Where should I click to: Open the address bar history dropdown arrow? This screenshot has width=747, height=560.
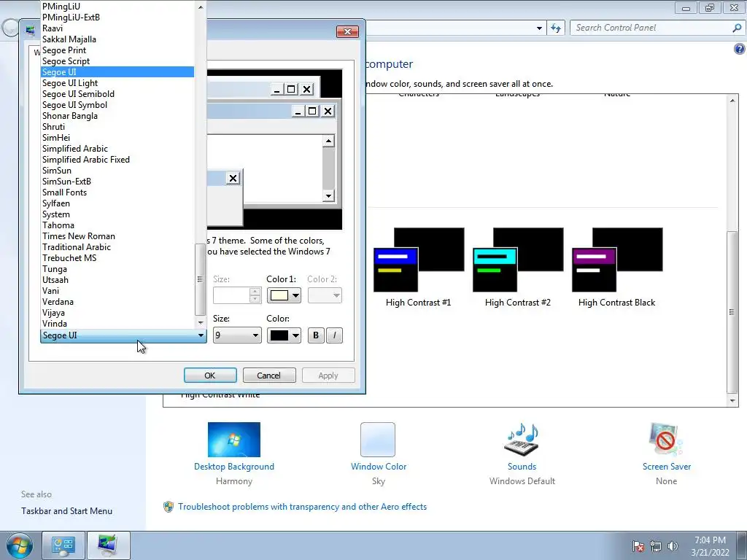[539, 28]
